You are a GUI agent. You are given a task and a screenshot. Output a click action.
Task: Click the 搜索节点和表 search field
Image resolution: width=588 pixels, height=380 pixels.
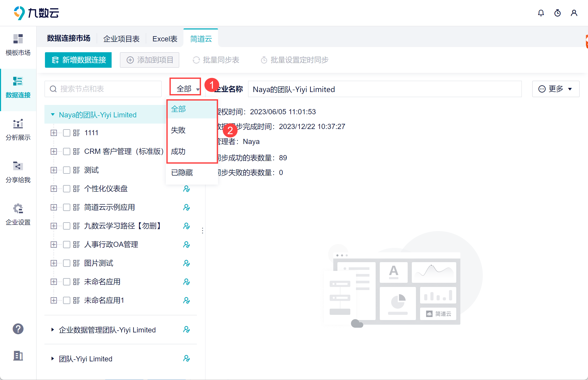(103, 89)
